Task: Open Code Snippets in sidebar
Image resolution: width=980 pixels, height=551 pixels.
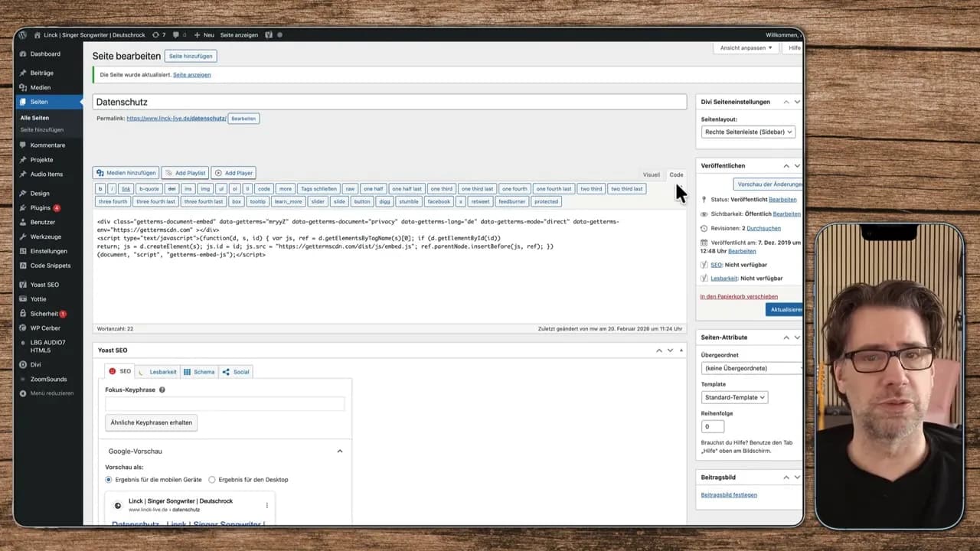Action: (51, 266)
